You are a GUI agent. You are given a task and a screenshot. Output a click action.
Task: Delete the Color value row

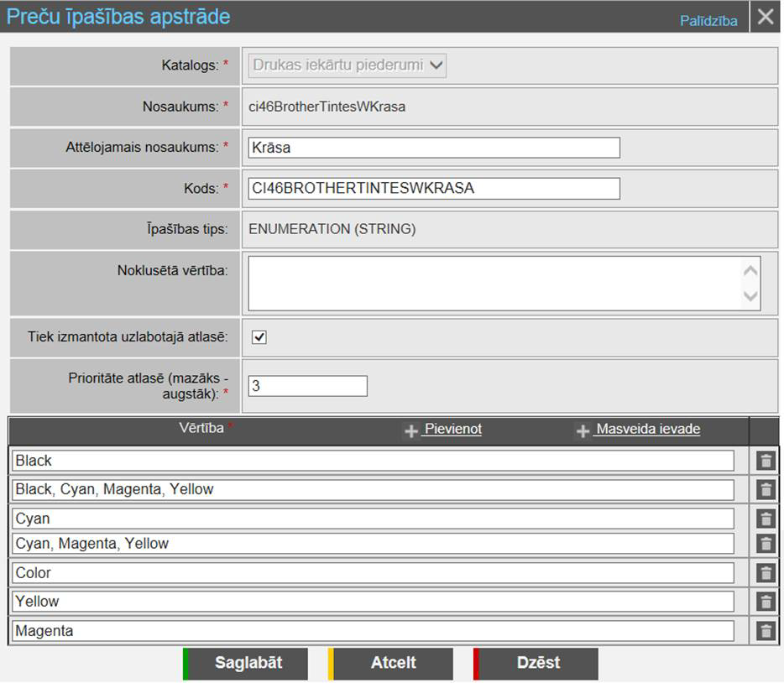click(x=765, y=573)
